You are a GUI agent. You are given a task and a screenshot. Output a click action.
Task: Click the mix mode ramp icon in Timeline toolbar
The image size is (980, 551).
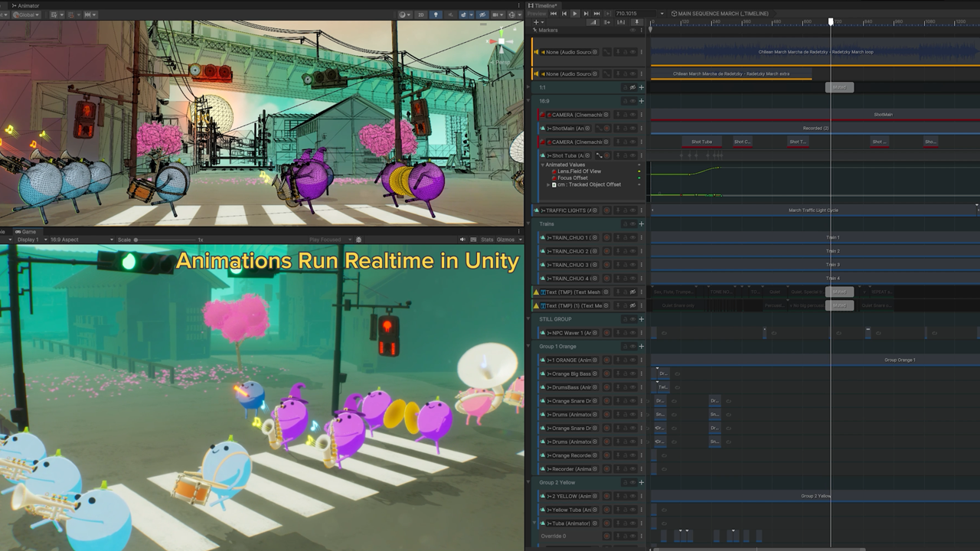593,22
